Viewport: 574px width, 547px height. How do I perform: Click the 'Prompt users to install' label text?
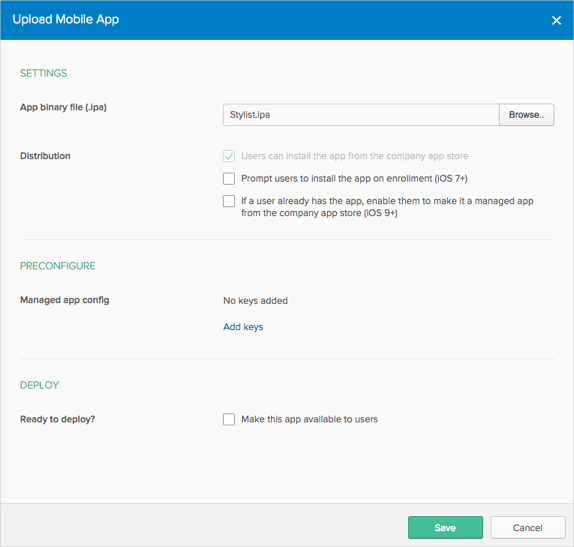[x=354, y=179]
